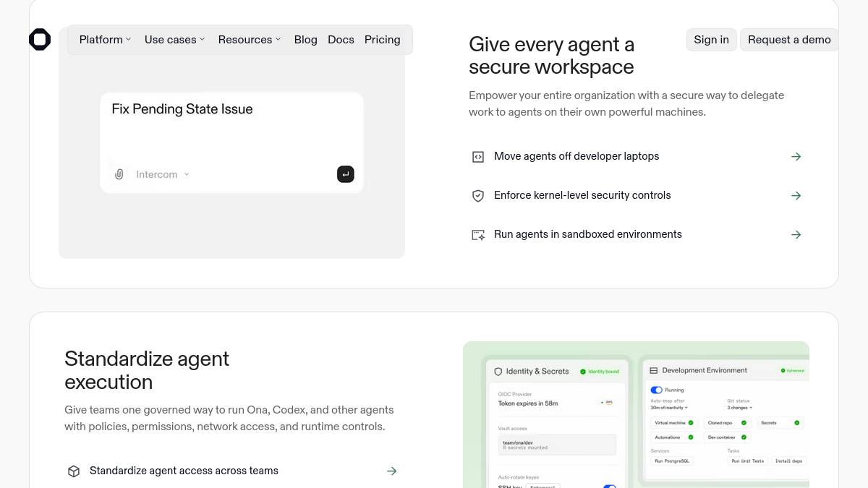Click the Ona logo icon

(x=40, y=40)
